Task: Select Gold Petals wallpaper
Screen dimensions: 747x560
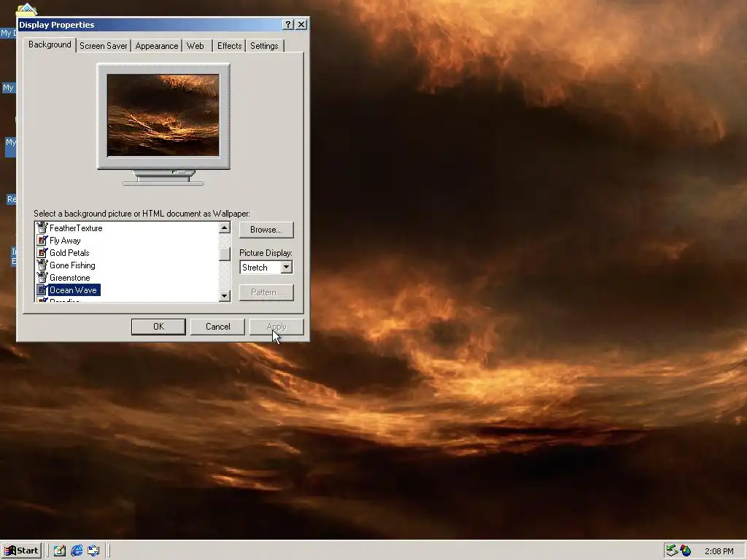Action: [69, 253]
